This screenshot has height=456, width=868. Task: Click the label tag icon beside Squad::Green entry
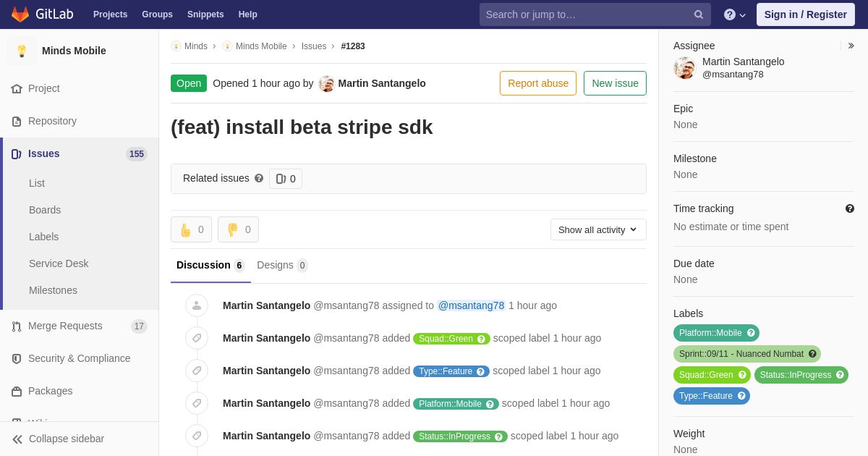pos(197,338)
